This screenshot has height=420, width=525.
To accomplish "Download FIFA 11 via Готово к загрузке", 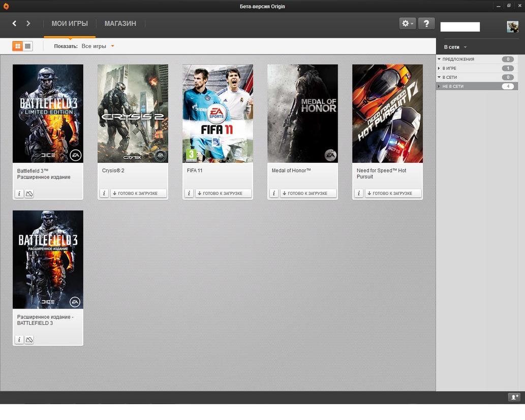I will (x=223, y=193).
